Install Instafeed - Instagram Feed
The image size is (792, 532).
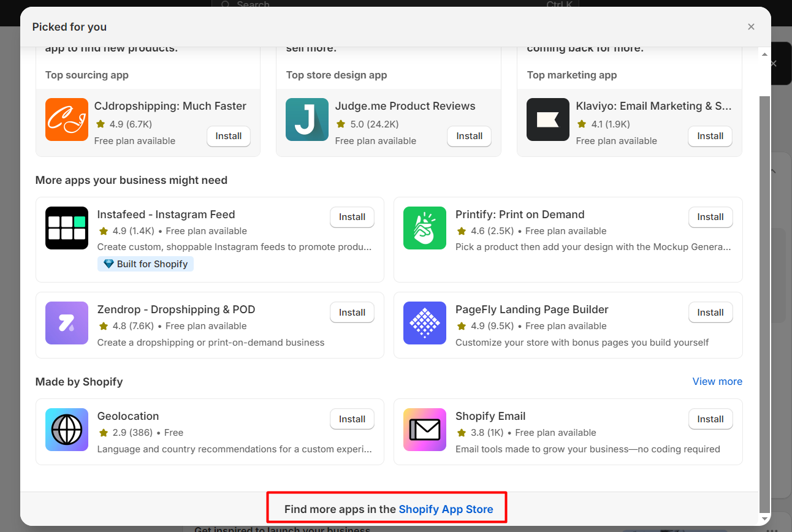[352, 217]
